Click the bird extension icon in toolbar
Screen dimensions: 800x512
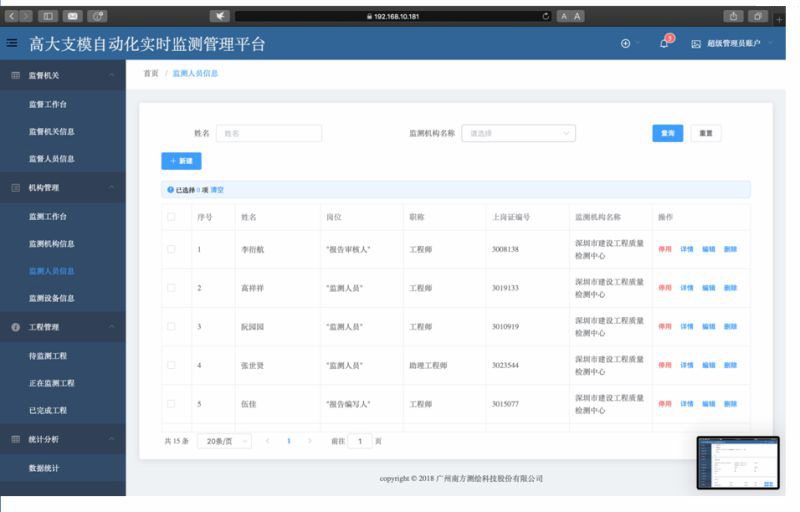220,16
